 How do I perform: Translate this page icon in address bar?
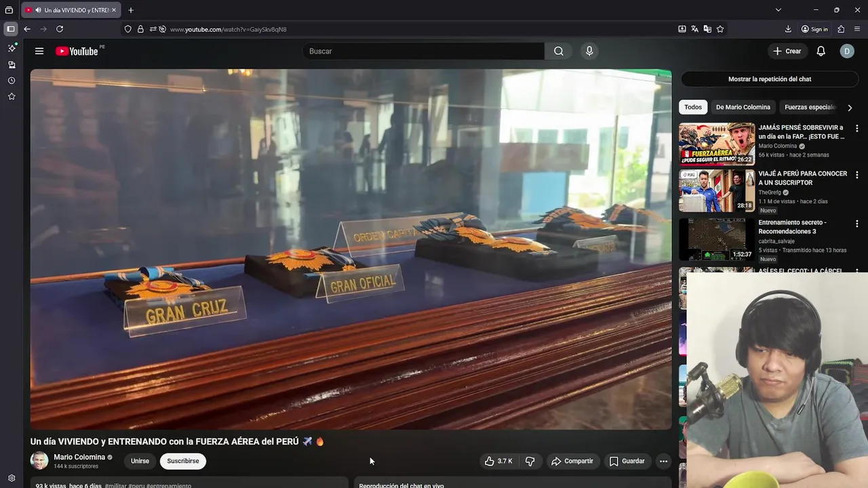(x=695, y=29)
